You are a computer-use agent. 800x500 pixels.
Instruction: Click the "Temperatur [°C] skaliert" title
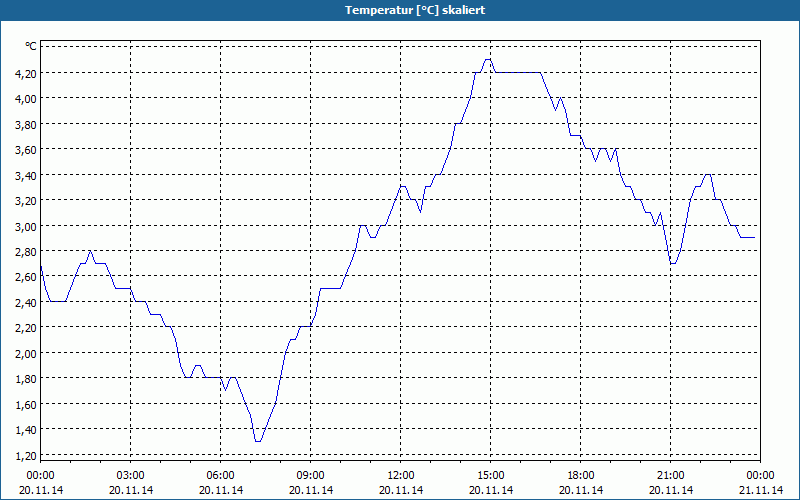click(415, 10)
